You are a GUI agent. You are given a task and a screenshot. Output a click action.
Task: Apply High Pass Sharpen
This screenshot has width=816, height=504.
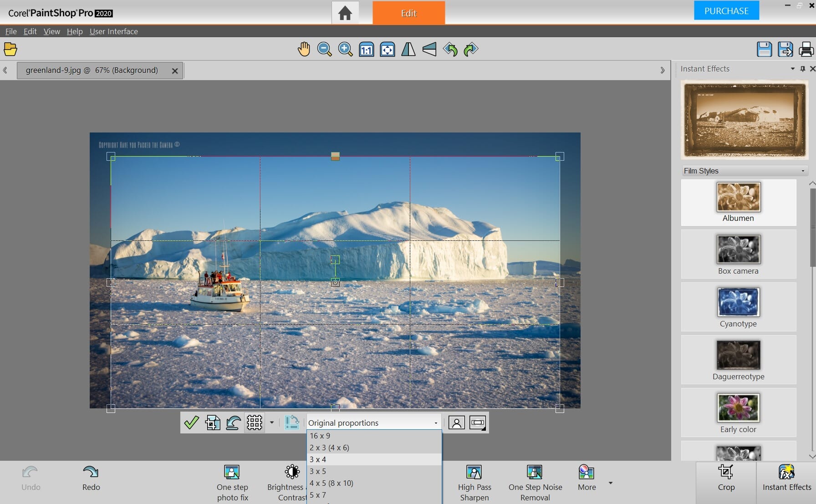click(x=474, y=483)
